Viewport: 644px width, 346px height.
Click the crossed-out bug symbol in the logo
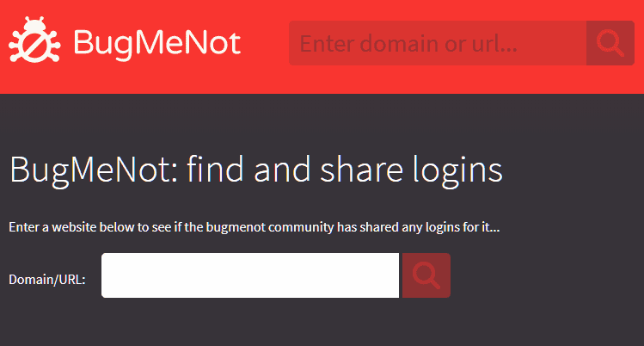point(34,40)
